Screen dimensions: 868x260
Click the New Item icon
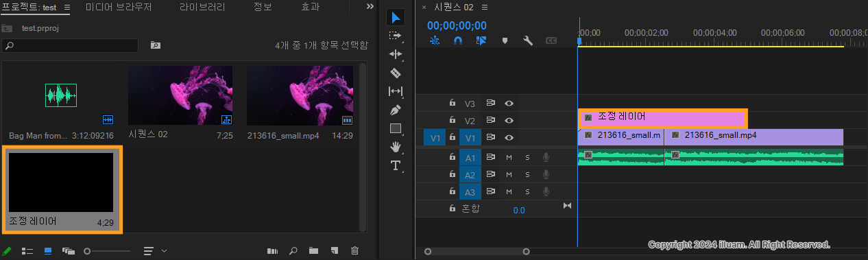[x=334, y=251]
